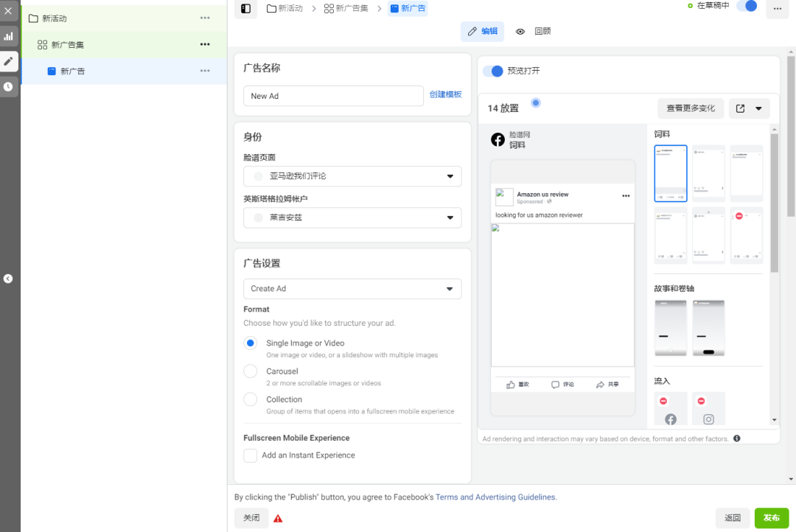Click the ad name field containing New Ad
796x532 pixels.
click(x=334, y=96)
